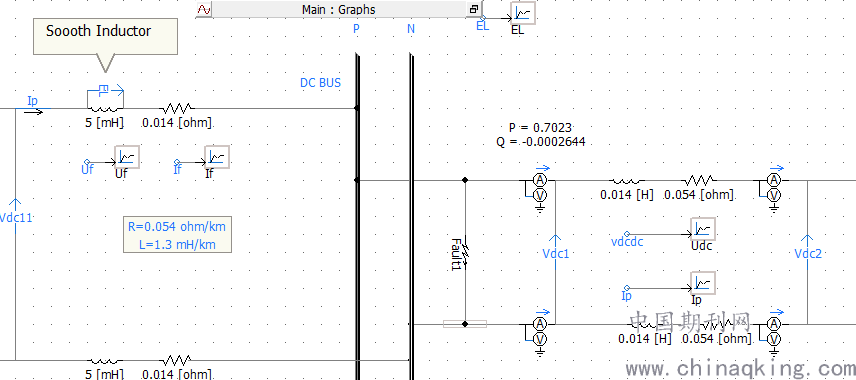The height and width of the screenshot is (380, 856).
Task: Click the EL output channel graph icon
Action: point(523,13)
